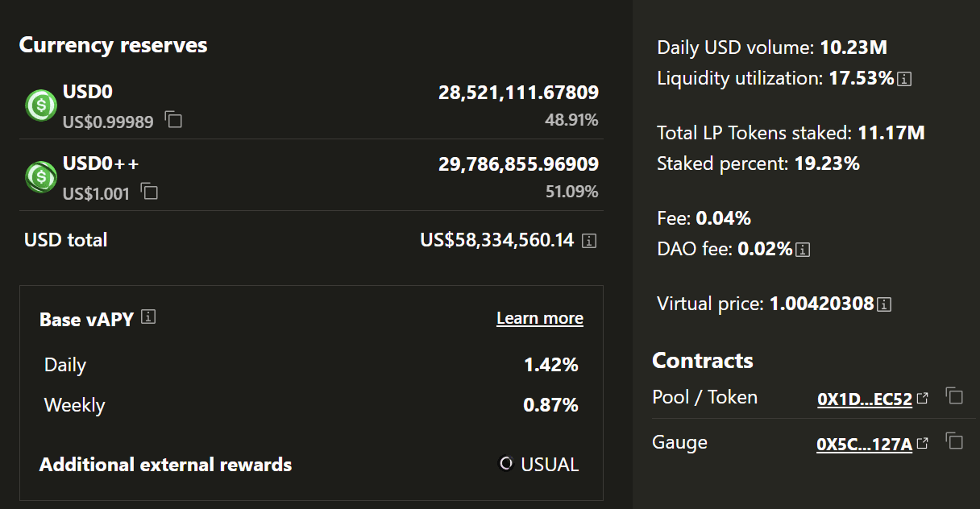980x509 pixels.
Task: Open the Base vAPY info tooltip
Action: 148,317
